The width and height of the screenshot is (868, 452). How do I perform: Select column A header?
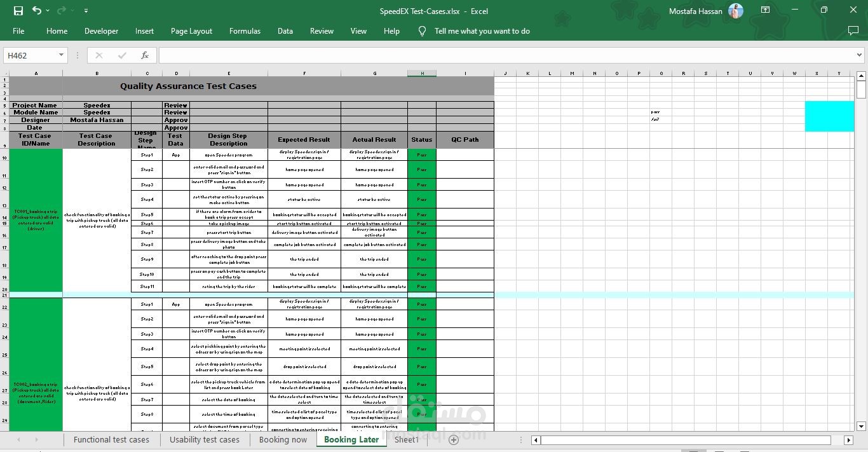point(36,73)
